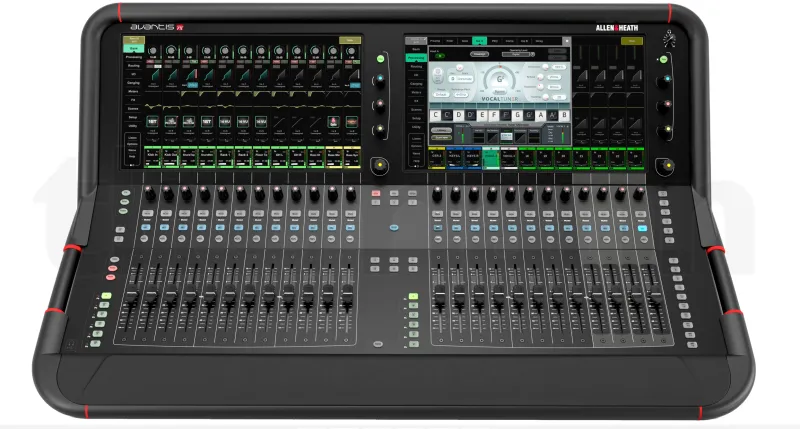Viewport: 800px width, 429px height.
Task: Tap Listen in the left screen's lower menu box
Action: click(x=133, y=138)
